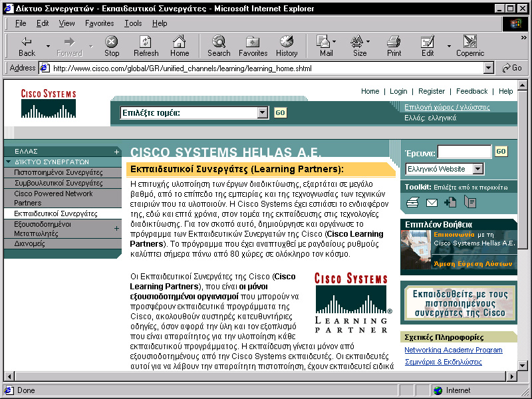Open the Address bar URL dropdown
The image size is (532, 399).
(x=488, y=68)
